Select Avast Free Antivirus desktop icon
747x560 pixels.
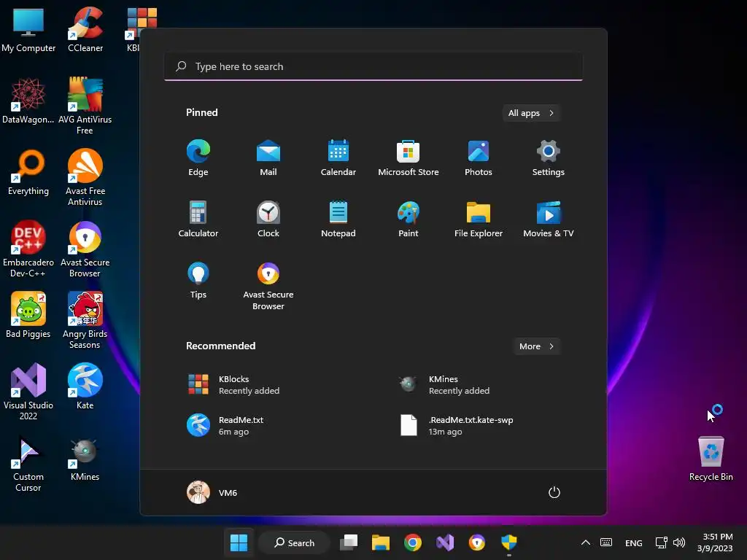pyautogui.click(x=85, y=178)
